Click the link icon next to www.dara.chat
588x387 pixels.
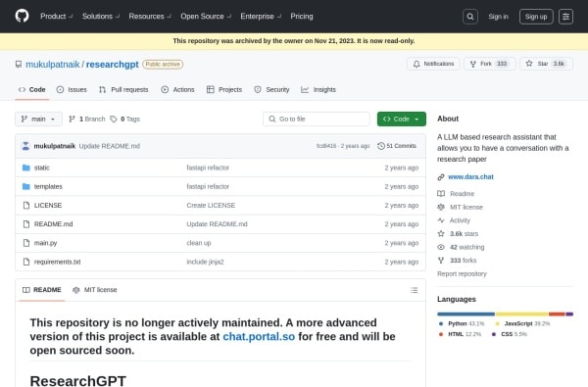pos(441,177)
